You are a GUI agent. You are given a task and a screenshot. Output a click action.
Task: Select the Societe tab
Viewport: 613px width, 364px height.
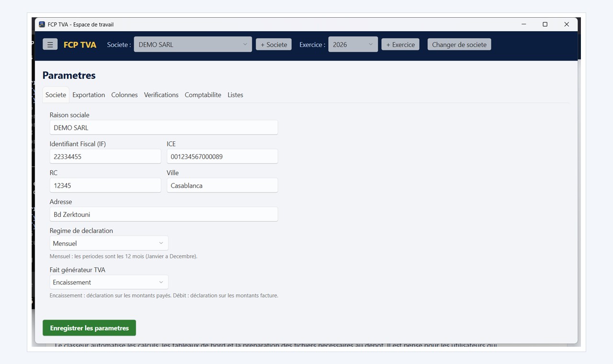coord(56,95)
